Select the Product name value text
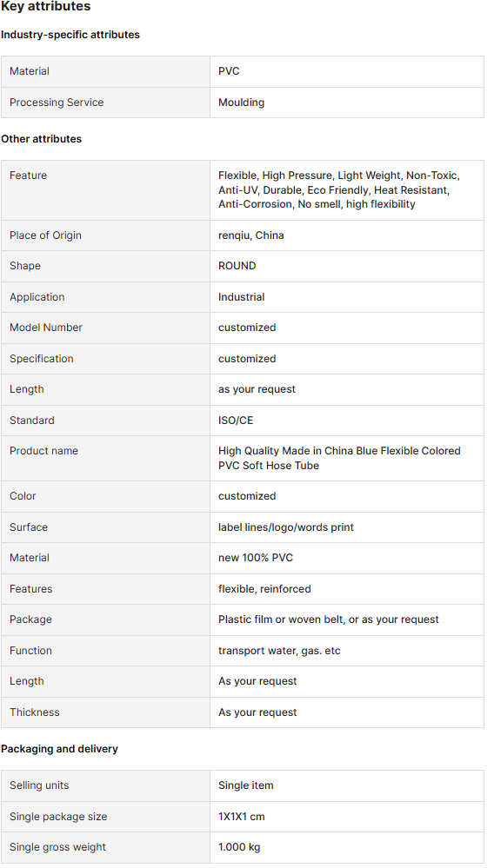The height and width of the screenshot is (868, 494). 339,459
